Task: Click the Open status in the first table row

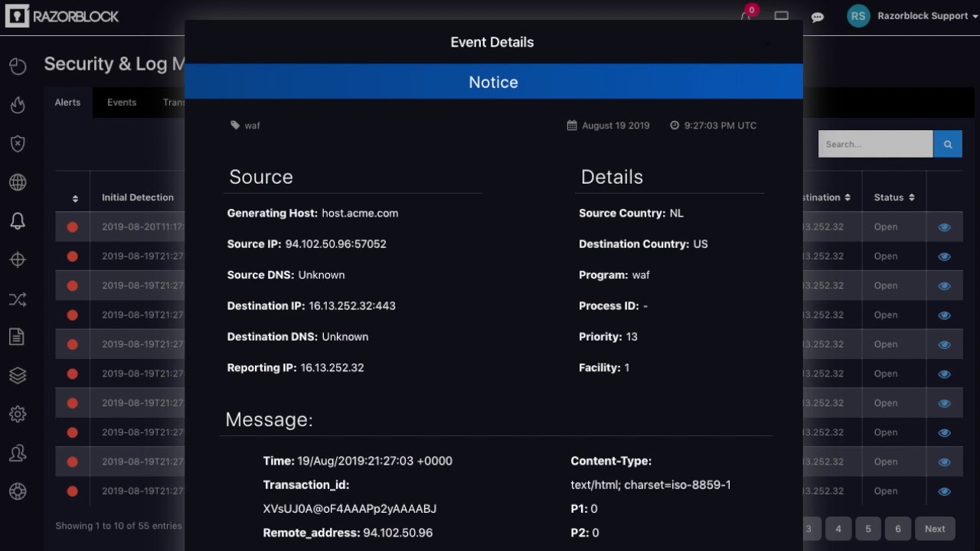Action: point(886,227)
